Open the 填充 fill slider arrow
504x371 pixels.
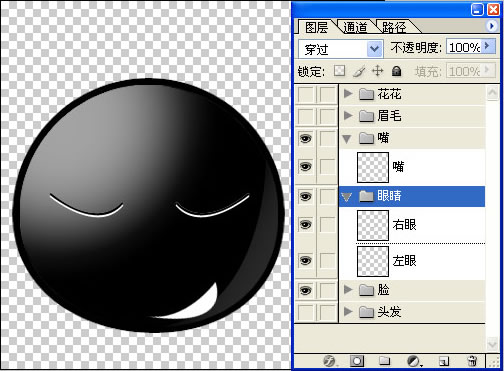click(x=487, y=69)
